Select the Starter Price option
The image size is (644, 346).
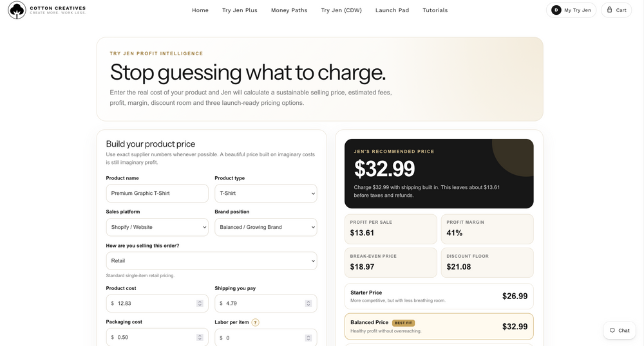pos(439,296)
